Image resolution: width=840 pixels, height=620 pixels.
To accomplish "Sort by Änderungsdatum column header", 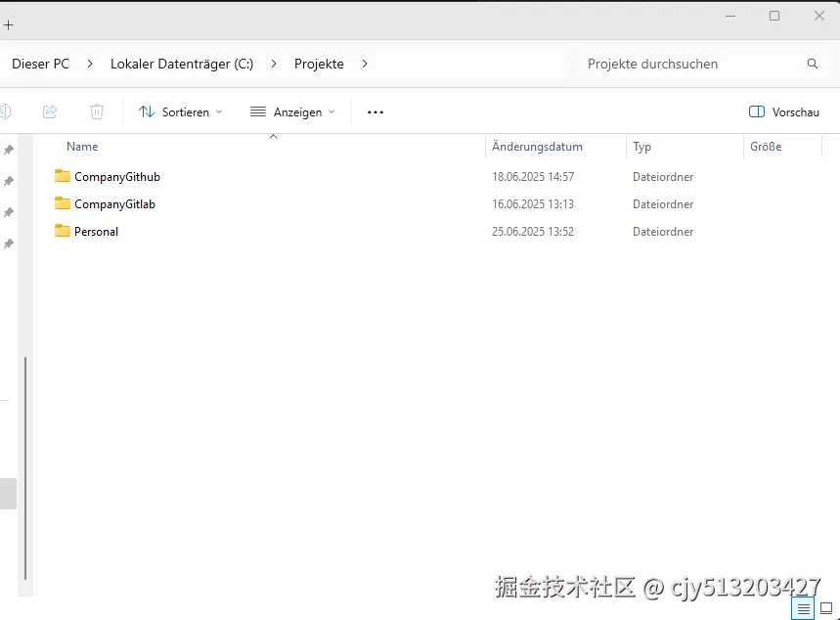I will pos(537,147).
